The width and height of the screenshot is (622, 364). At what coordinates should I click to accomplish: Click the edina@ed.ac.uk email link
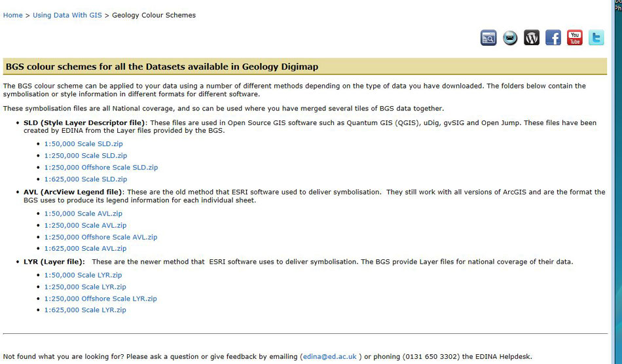(x=329, y=357)
